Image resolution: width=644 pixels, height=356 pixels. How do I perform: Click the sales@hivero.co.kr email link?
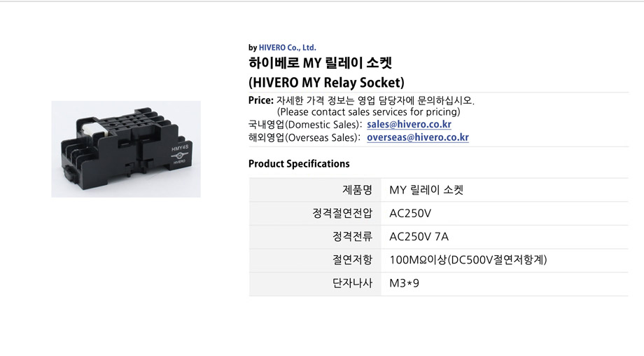[409, 125]
